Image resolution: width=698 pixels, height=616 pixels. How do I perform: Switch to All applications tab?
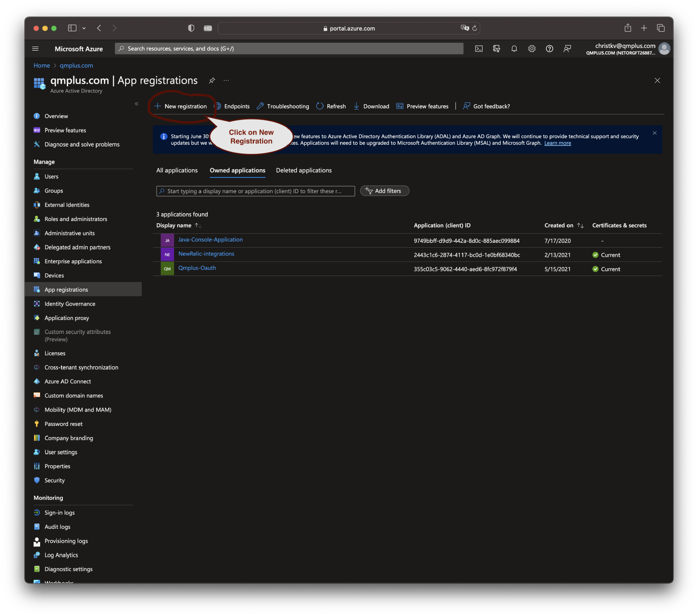(x=177, y=170)
